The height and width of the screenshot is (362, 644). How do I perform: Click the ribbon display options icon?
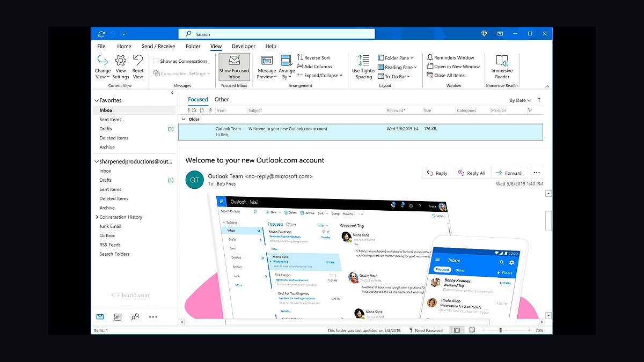coord(500,34)
